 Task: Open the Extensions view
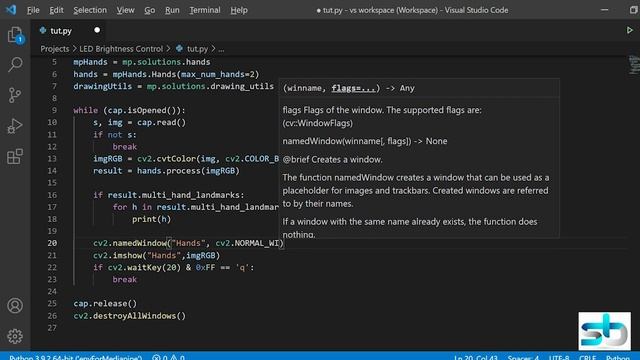15,156
